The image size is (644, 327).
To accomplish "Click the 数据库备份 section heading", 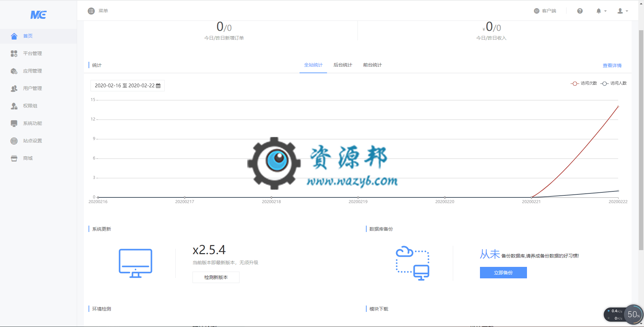I will pos(381,229).
